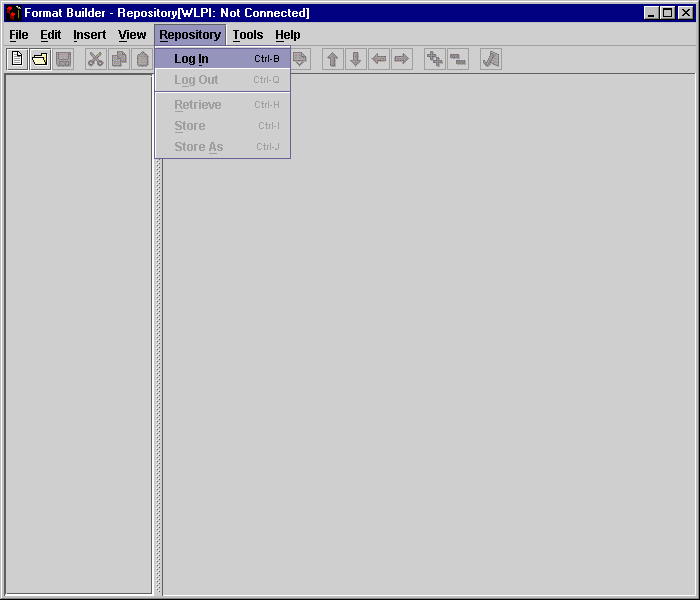This screenshot has width=700, height=600.
Task: Click the Copy toolbar icon
Action: click(x=119, y=59)
